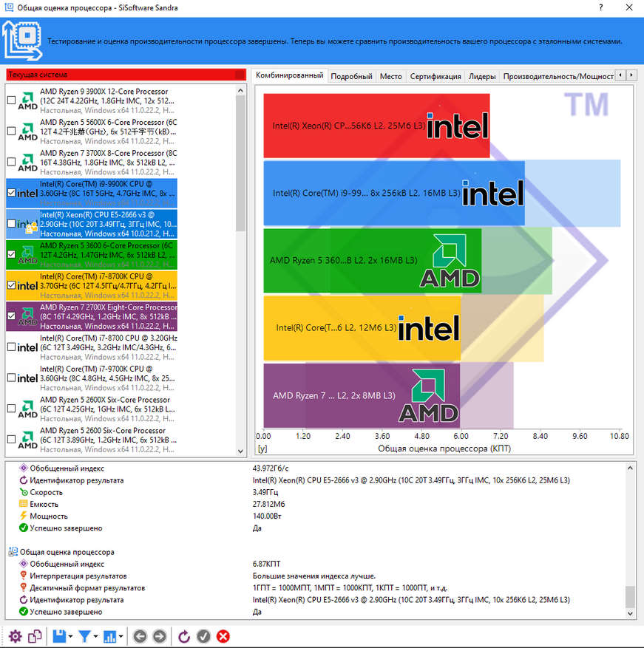
Task: Click the purple refresh icon
Action: (x=185, y=636)
